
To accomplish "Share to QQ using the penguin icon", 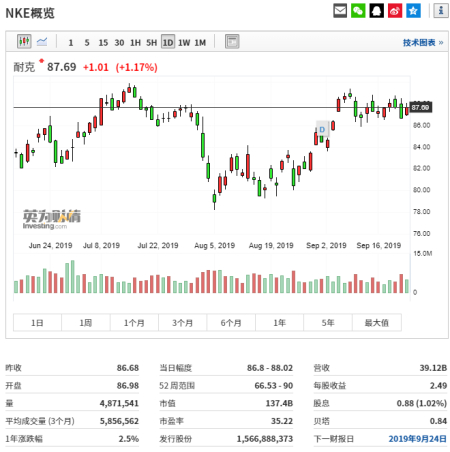I will (x=376, y=11).
